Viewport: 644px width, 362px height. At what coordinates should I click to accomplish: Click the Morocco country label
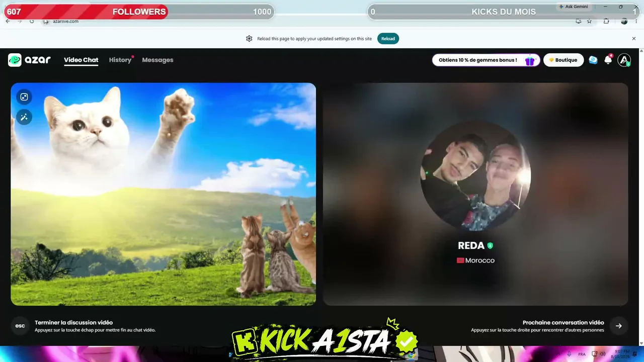475,260
